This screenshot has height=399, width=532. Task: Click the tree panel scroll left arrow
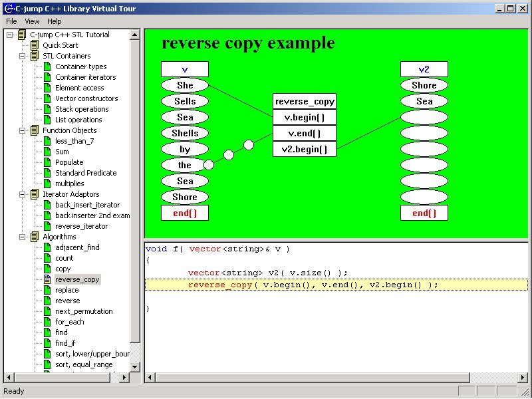pyautogui.click(x=9, y=377)
